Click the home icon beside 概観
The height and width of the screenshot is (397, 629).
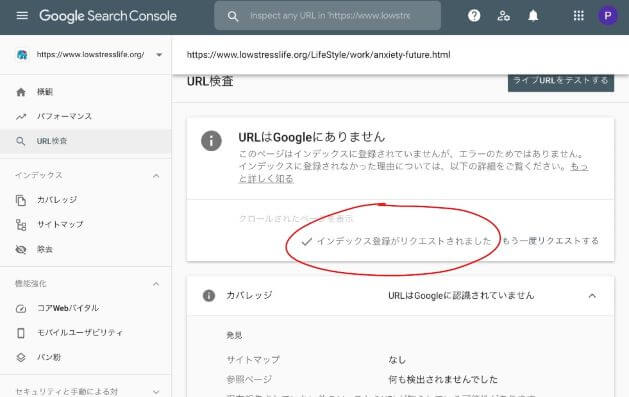(21, 92)
